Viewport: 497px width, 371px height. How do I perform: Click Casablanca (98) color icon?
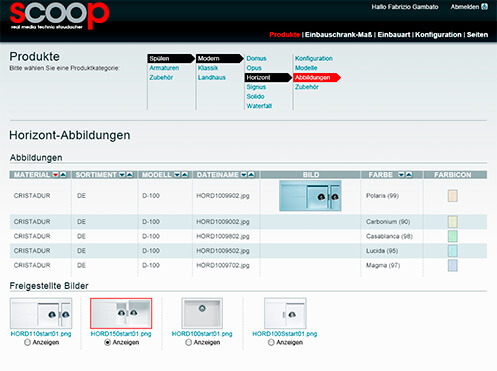click(452, 236)
